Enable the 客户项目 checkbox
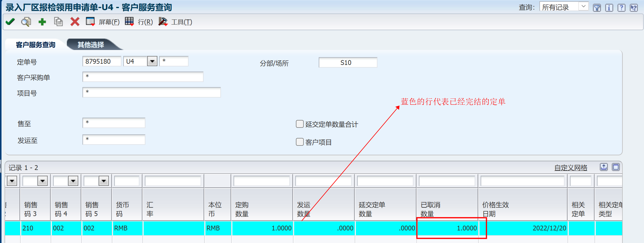644x243 pixels. click(300, 142)
